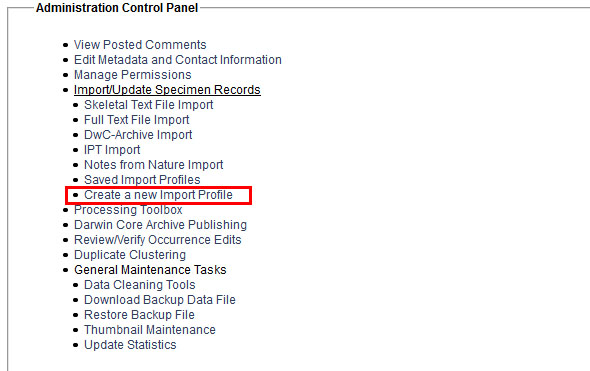Choose Full Text File Import
The width and height of the screenshot is (590, 371).
[137, 120]
